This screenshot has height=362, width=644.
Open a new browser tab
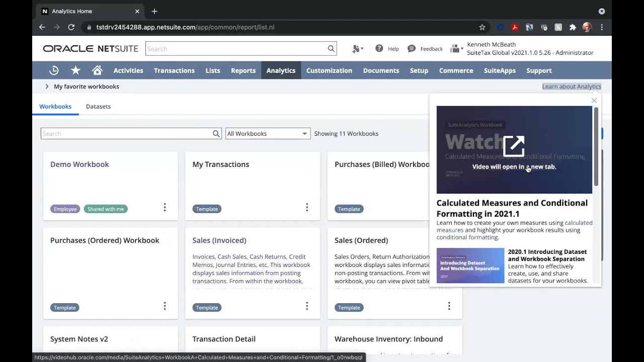[154, 11]
